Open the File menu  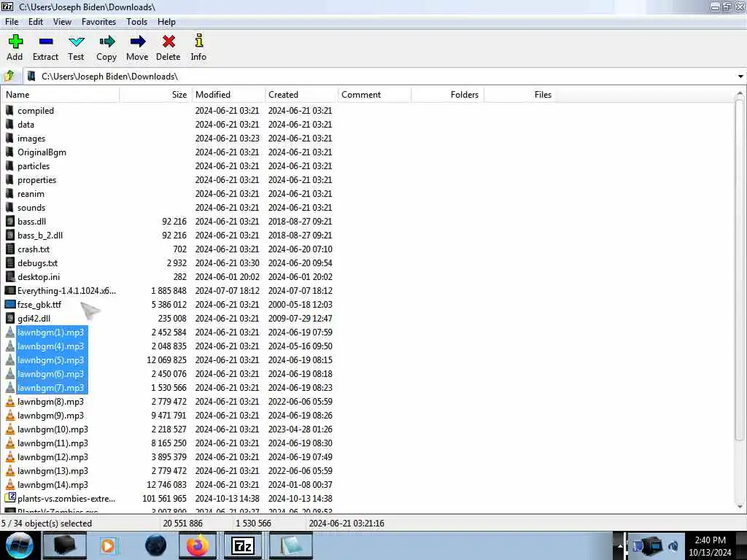(x=12, y=22)
